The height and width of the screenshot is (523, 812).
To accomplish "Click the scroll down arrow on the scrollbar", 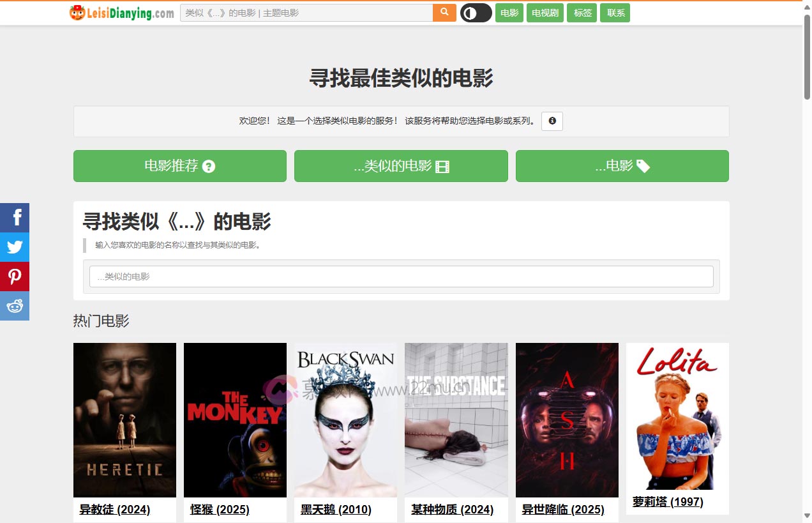I will pyautogui.click(x=807, y=516).
